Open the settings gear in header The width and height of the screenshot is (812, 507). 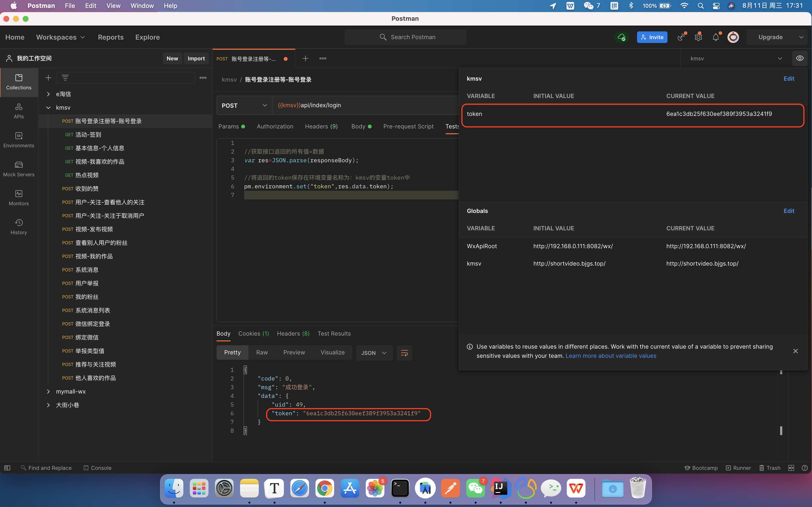[x=698, y=37]
